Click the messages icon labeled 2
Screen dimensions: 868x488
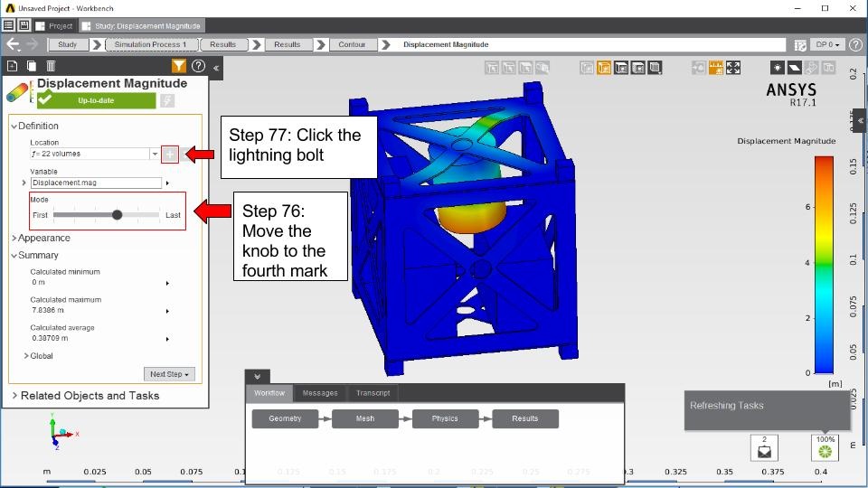[x=765, y=447]
